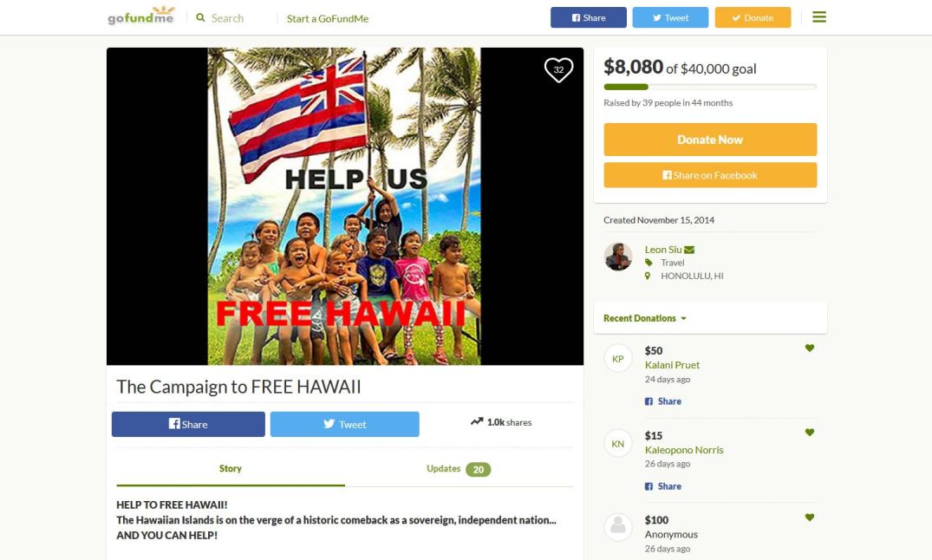Click the heart icon showing 32
The width and height of the screenshot is (932, 560).
[x=558, y=69]
